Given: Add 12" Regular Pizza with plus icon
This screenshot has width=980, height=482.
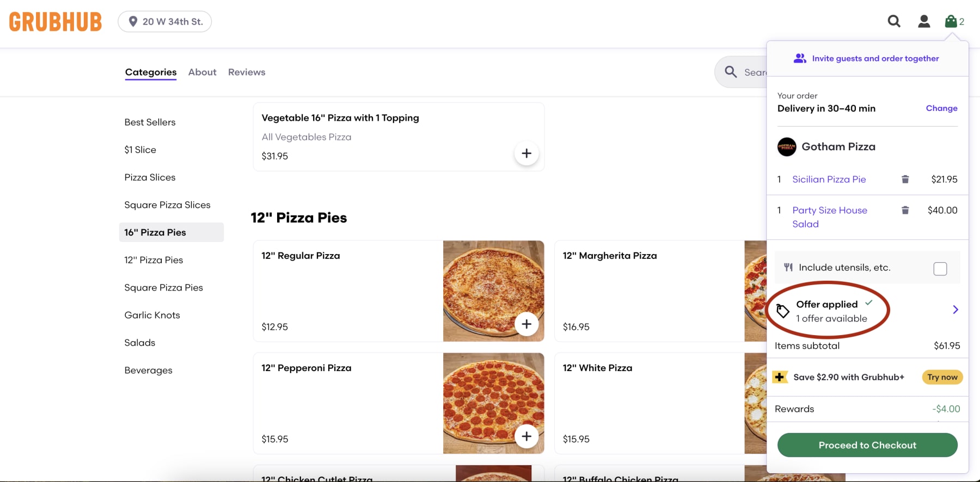Looking at the screenshot, I should (x=526, y=324).
